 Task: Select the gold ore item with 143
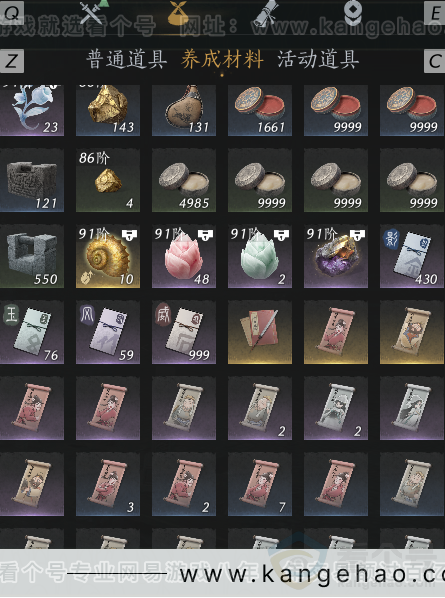[x=108, y=110]
